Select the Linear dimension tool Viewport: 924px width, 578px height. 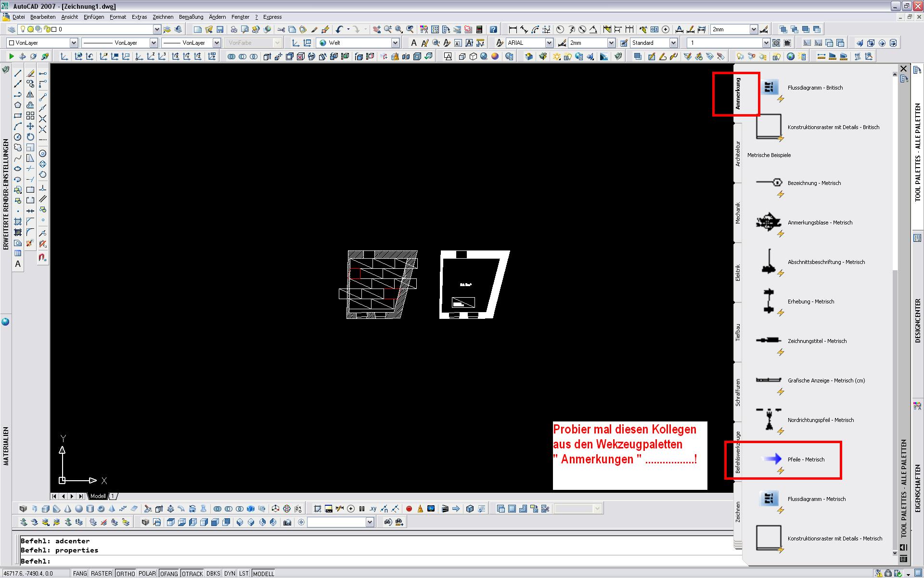click(513, 29)
